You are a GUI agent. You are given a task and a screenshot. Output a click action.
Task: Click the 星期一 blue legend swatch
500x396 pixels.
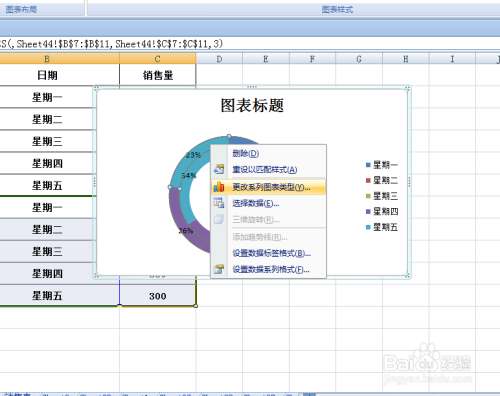(x=368, y=165)
